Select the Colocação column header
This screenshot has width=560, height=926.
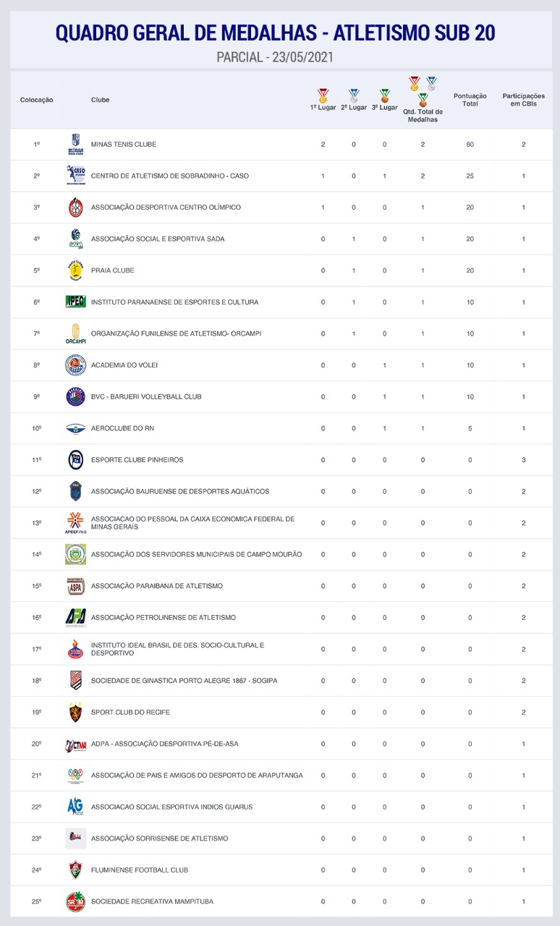[36, 100]
